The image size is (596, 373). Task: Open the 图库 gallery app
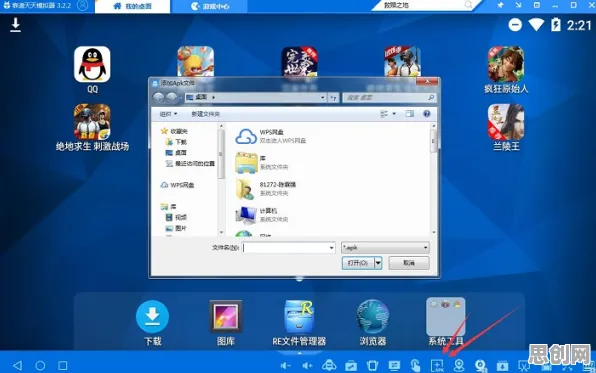coord(226,317)
